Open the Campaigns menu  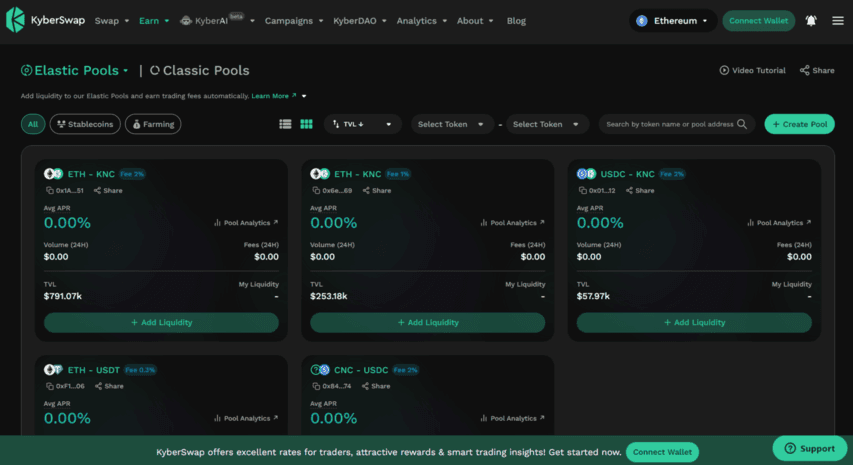pyautogui.click(x=294, y=21)
